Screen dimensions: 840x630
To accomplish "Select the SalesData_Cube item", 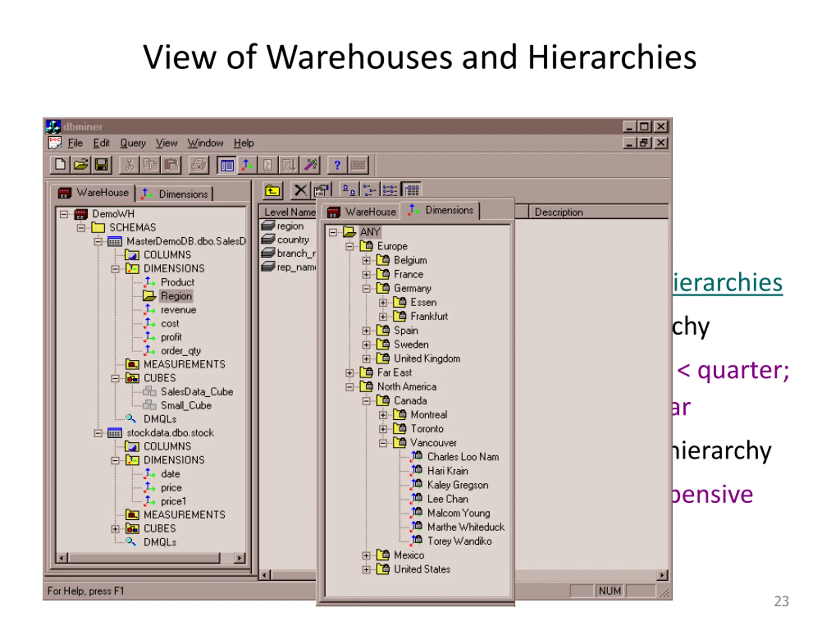I will pos(197,392).
